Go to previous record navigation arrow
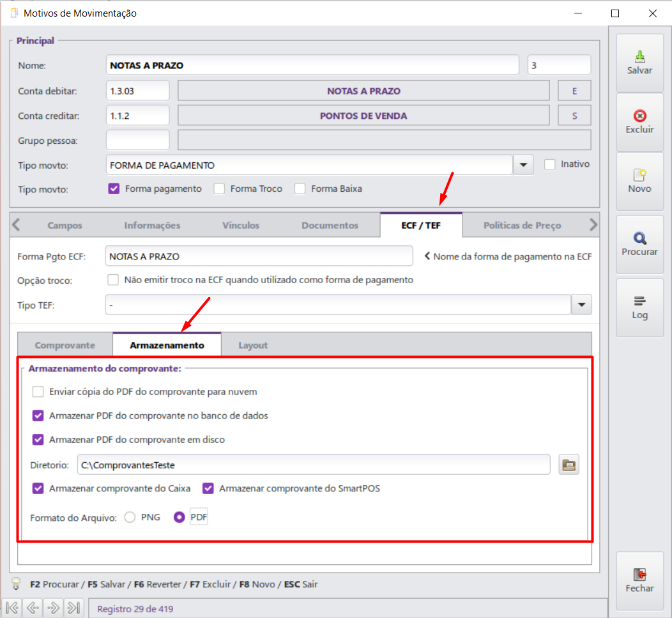The image size is (672, 618). tap(33, 608)
